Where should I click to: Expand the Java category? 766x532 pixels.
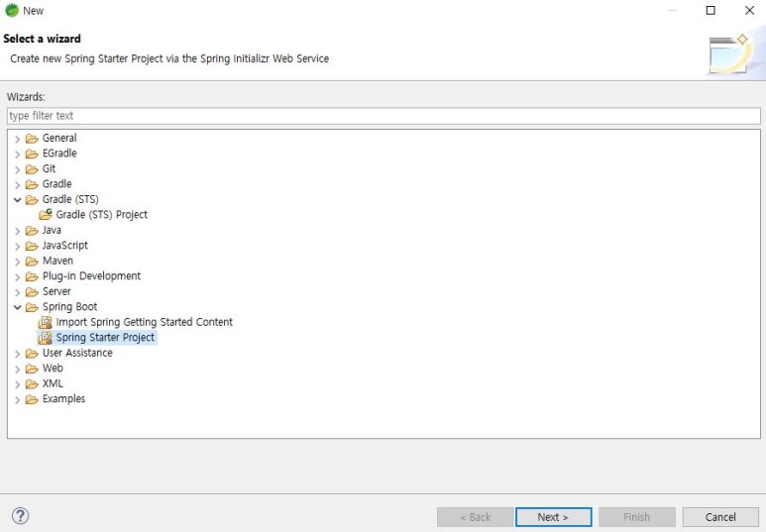click(x=17, y=231)
